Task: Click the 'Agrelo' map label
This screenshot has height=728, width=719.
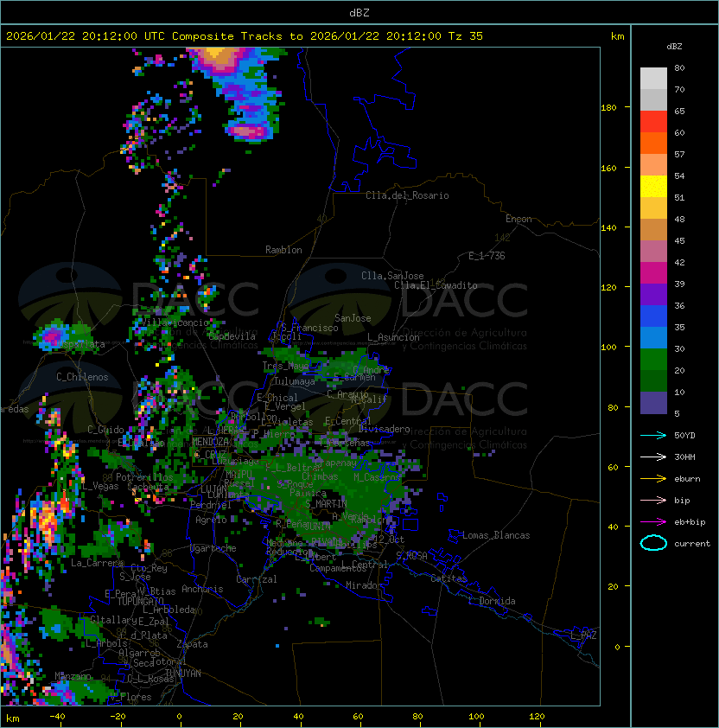Action: [211, 520]
